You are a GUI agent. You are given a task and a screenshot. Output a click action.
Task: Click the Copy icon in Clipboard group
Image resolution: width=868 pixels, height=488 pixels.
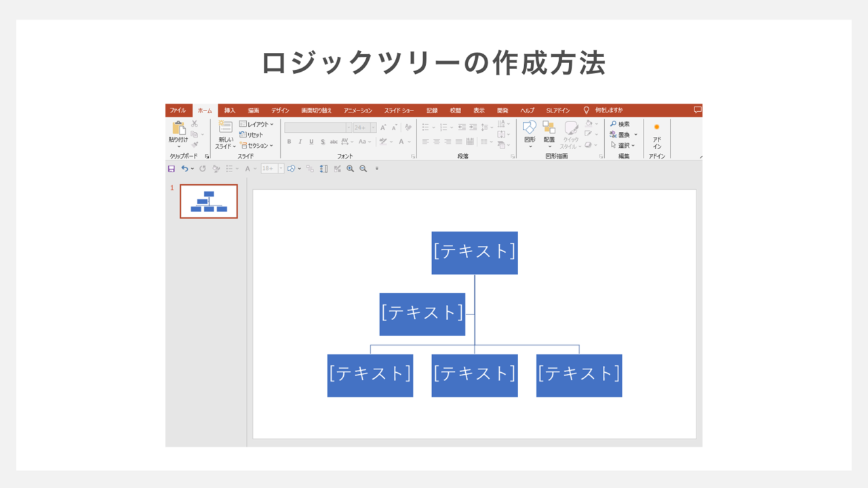click(x=194, y=134)
